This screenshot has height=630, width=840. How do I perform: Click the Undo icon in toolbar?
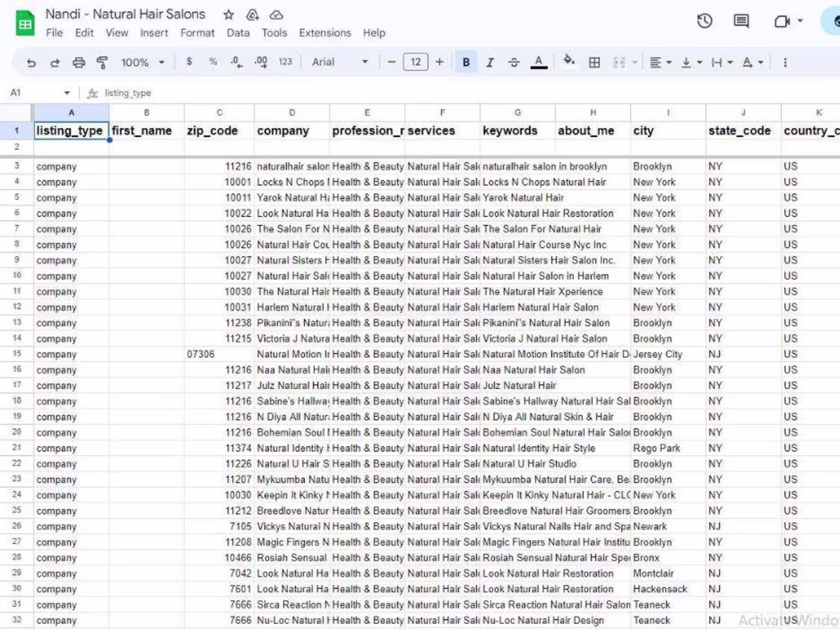[31, 62]
